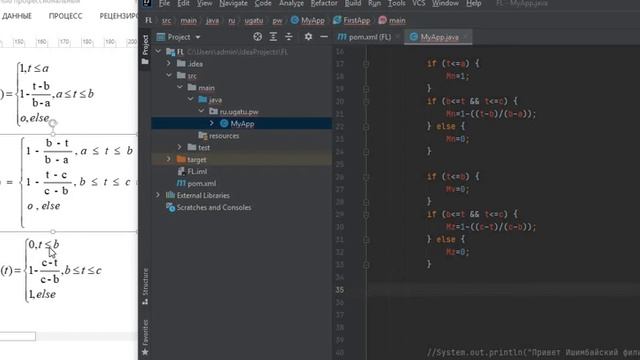
Task: Open the Tools menu
Action: tap(396, 3)
